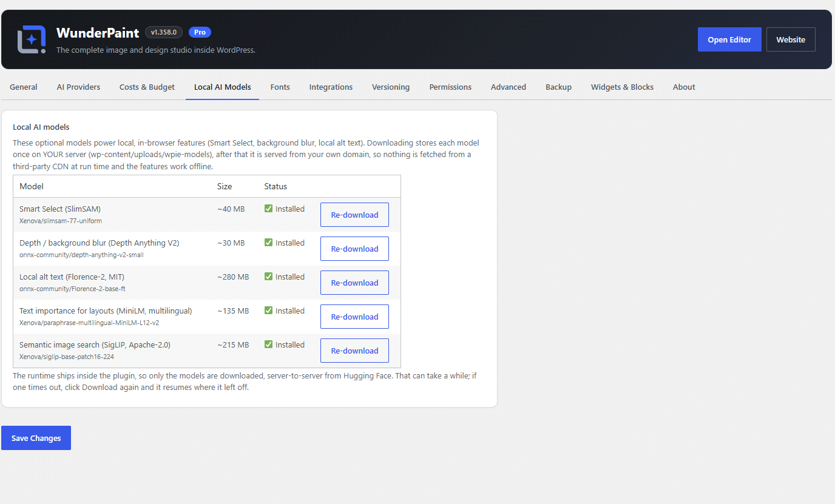
Task: Click the green check icon for Depth Anything V2
Action: pos(269,243)
